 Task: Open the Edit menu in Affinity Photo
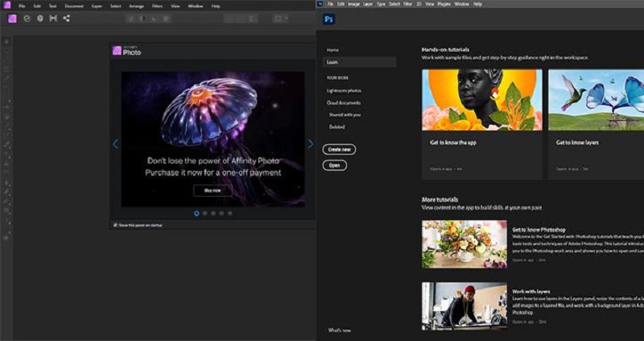tap(37, 6)
